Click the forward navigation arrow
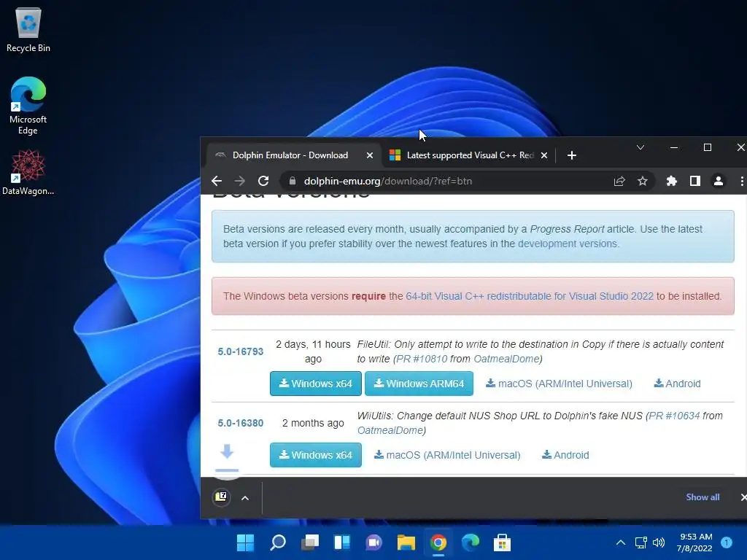Screen dimensions: 747x560 click(239, 181)
